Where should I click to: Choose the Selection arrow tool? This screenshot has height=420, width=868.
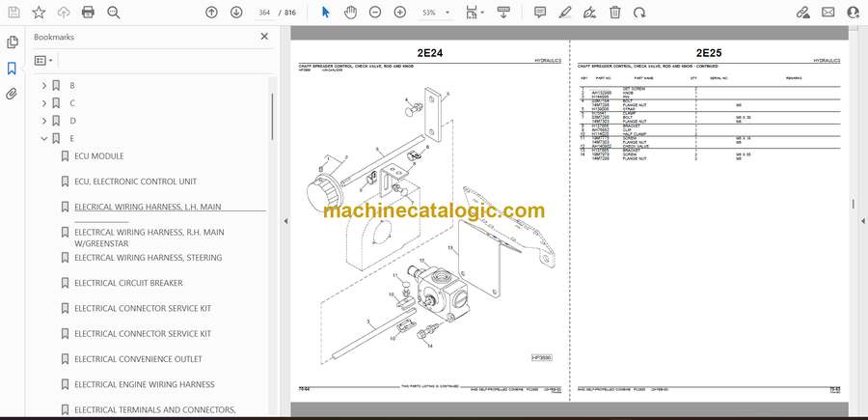pos(326,13)
